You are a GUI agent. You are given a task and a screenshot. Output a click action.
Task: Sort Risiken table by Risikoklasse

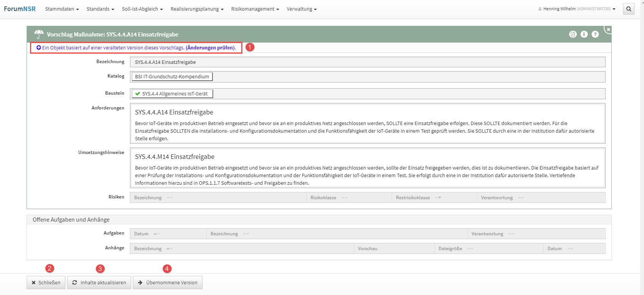pyautogui.click(x=323, y=198)
